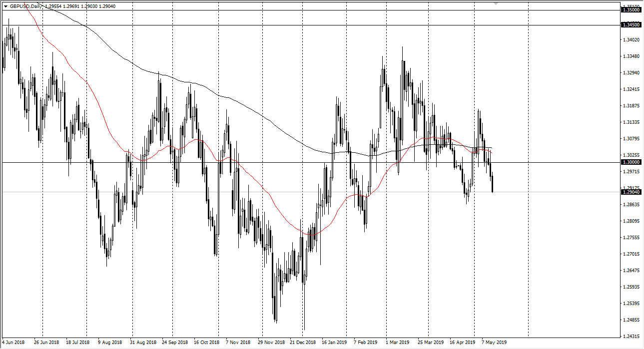Viewport: 644px width, 349px height.
Task: Click the GBPUSD,Daily chart title text
Action: coord(25,6)
